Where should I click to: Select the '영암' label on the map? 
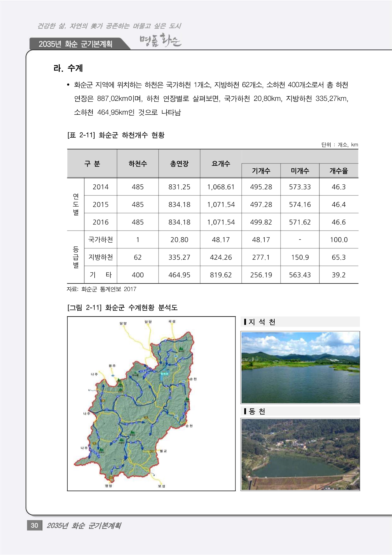coord(108,486)
